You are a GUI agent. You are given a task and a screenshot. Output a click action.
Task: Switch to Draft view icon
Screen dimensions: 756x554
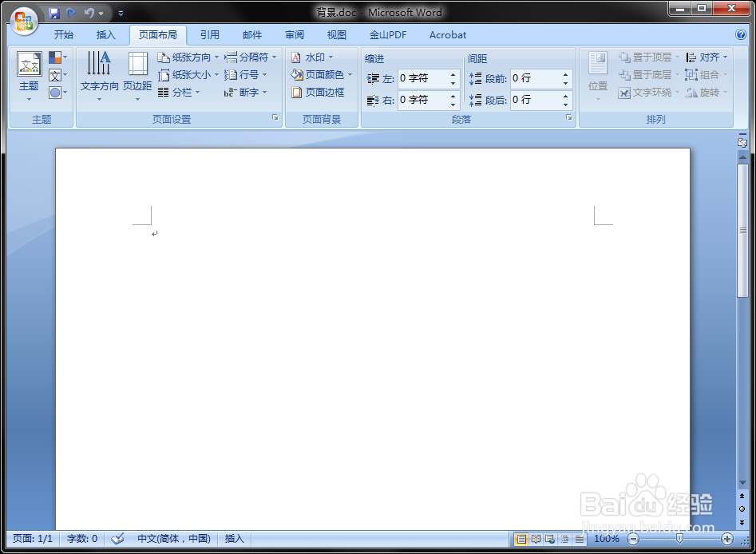click(x=579, y=539)
